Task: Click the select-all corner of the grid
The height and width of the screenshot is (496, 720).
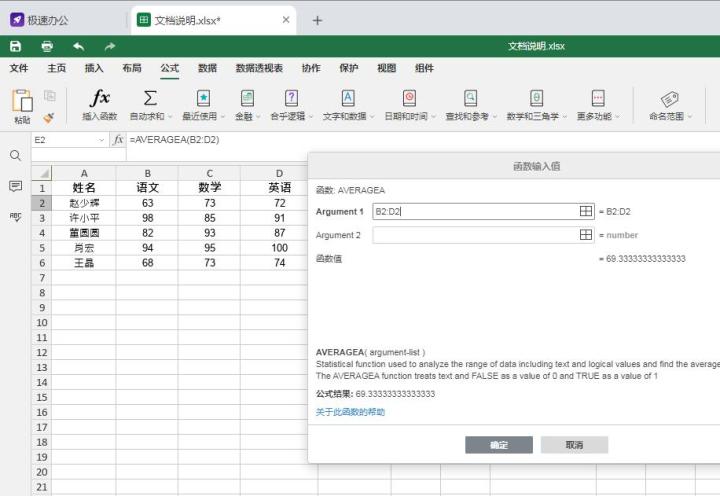Action: (x=42, y=173)
